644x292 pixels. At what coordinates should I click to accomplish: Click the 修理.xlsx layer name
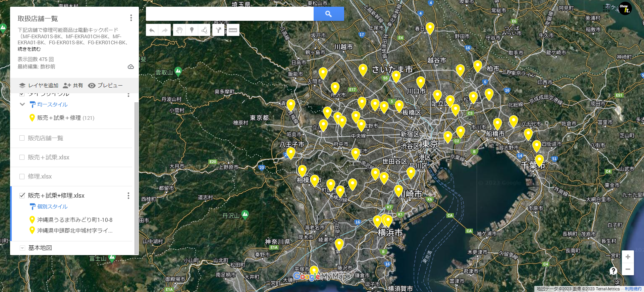coord(40,176)
